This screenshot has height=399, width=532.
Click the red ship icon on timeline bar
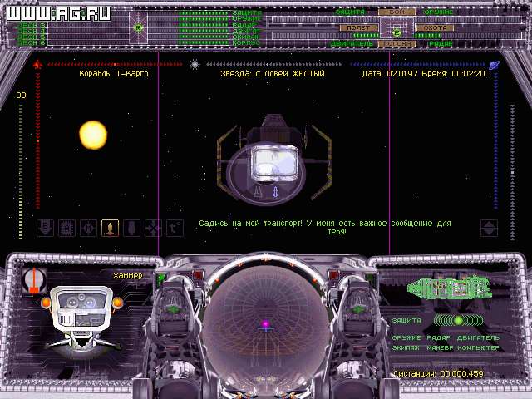37,63
